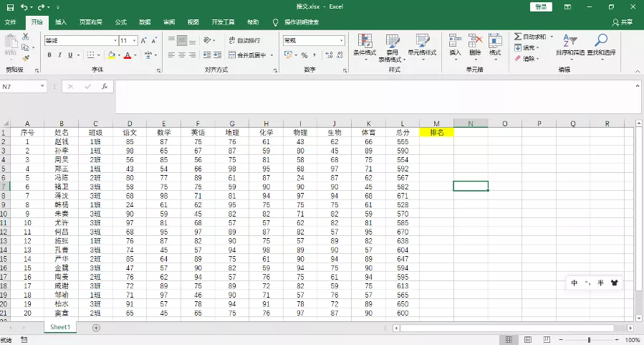Image resolution: width=644 pixels, height=345 pixels.
Task: Click the Cut scissors icon
Action: click(26, 36)
